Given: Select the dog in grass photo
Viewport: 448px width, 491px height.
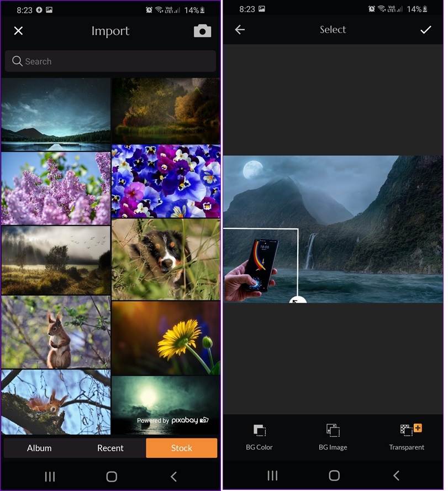Looking at the screenshot, I should tap(166, 259).
